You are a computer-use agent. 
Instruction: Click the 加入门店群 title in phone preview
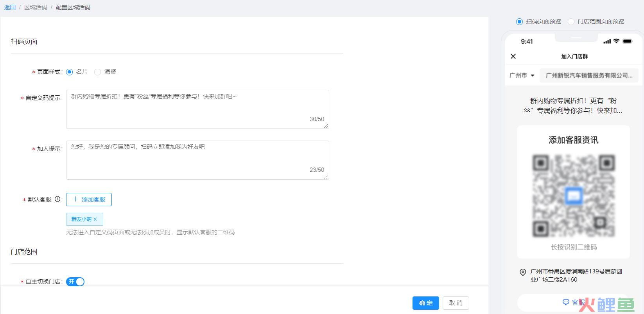click(x=574, y=57)
